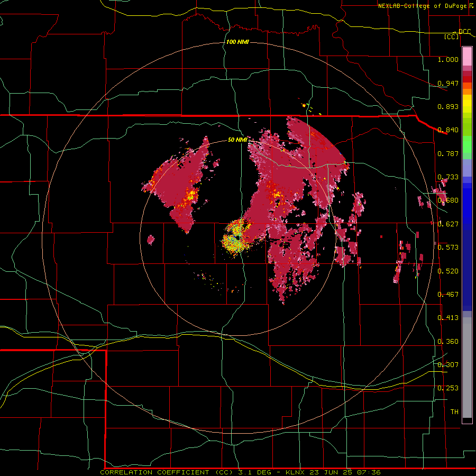Click the 0.947 scale value
Screen dimensions: 476x476
coord(448,83)
